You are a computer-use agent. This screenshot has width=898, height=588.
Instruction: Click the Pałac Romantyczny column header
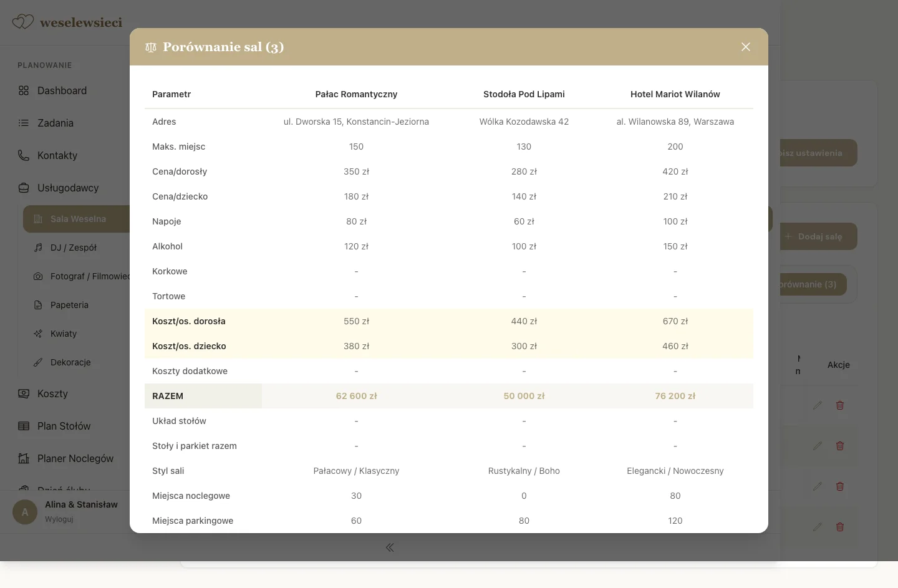tap(356, 94)
